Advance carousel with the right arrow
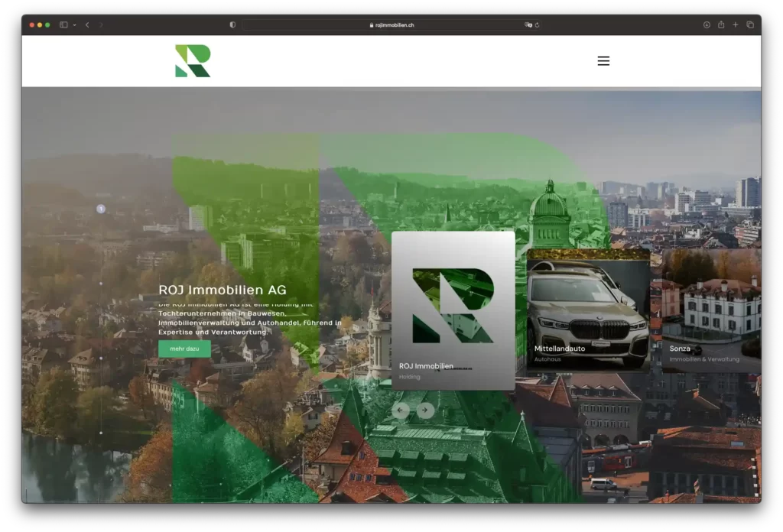Screen dimensions: 783x532 point(425,410)
